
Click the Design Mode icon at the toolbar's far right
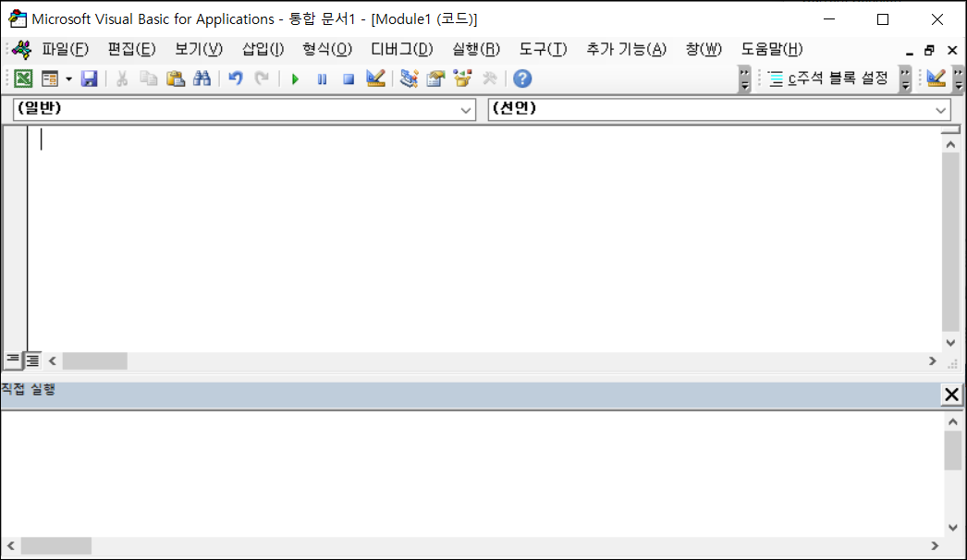[936, 79]
